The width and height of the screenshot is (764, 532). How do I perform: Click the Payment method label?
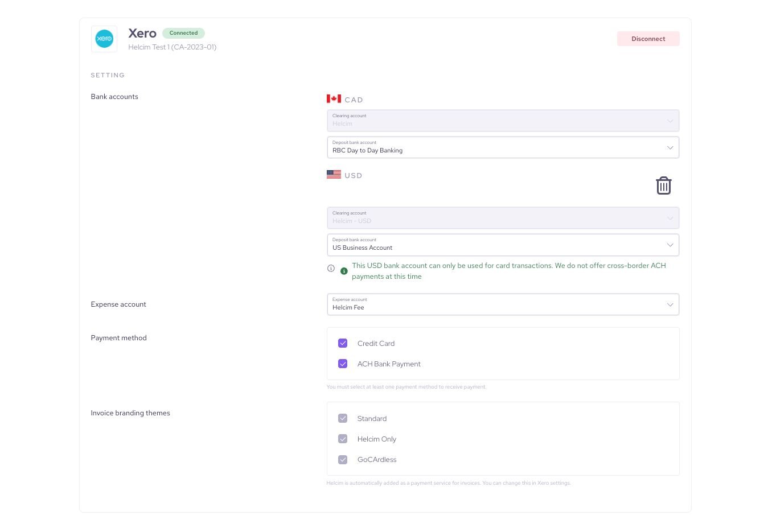coord(118,338)
